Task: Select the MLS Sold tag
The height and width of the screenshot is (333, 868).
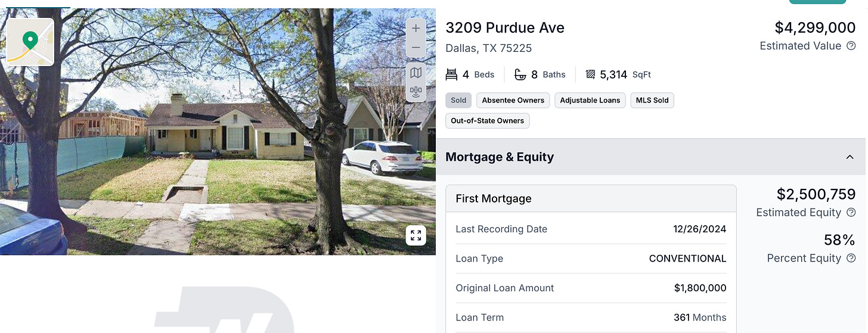Action: [x=652, y=100]
